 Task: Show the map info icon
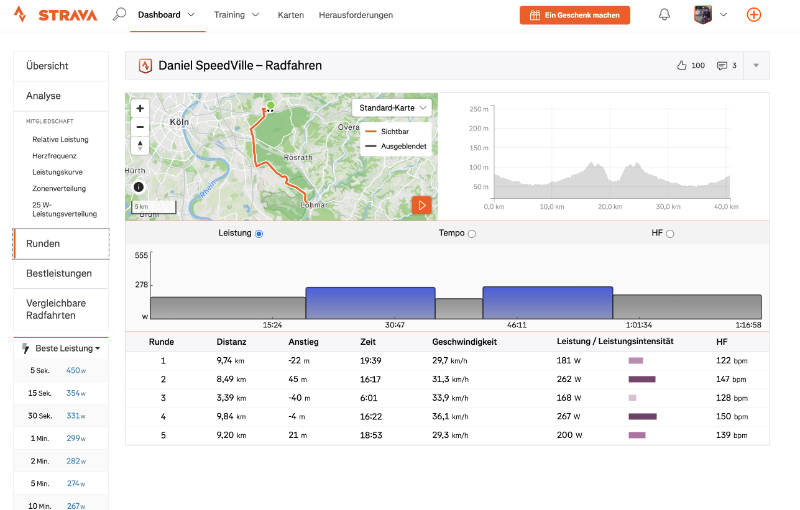point(138,187)
